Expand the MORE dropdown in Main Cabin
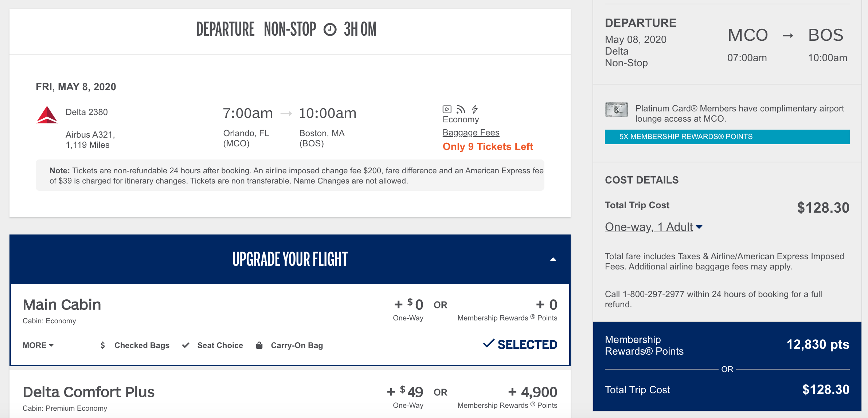Image resolution: width=868 pixels, height=418 pixels. click(38, 345)
